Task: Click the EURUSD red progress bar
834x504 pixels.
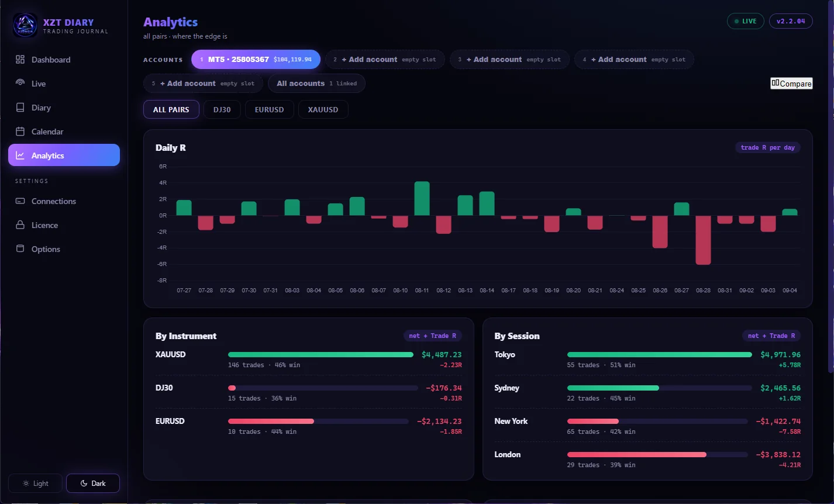Action: tap(271, 422)
